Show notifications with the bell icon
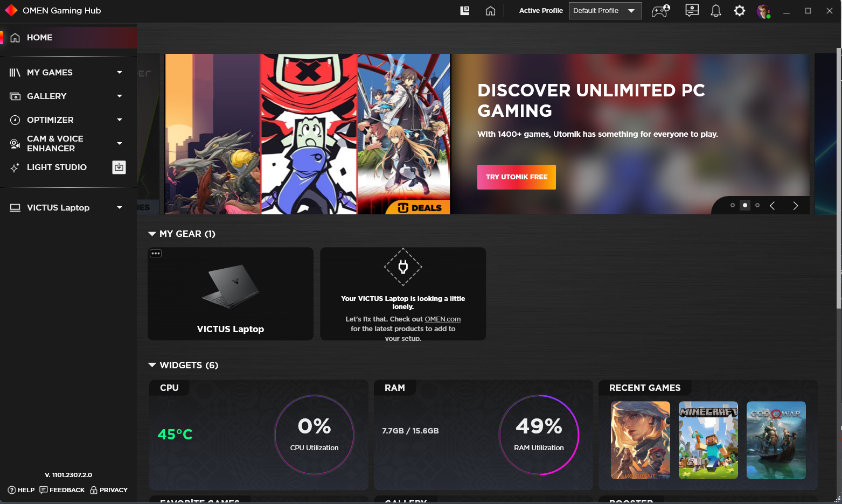Screen dimensions: 842x504 [x=716, y=11]
